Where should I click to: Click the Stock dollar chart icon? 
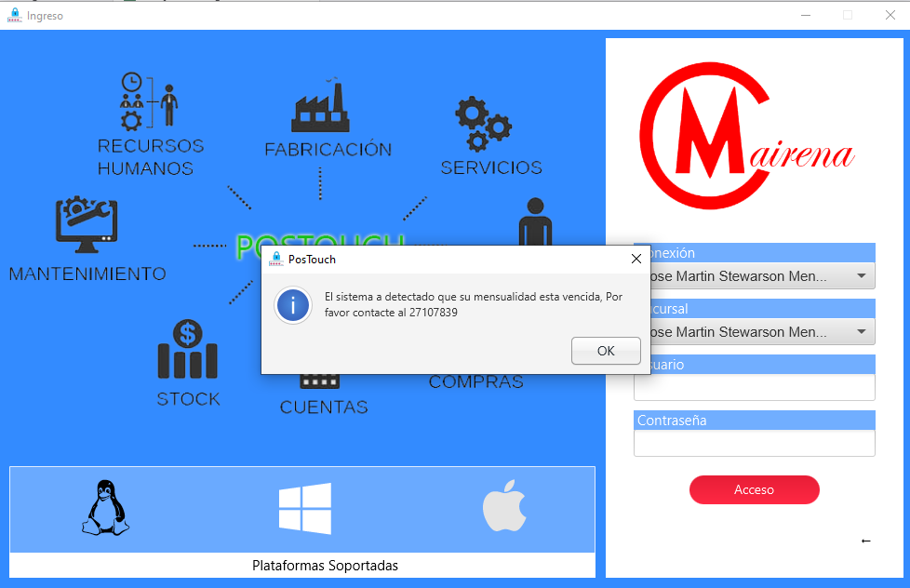(x=187, y=350)
